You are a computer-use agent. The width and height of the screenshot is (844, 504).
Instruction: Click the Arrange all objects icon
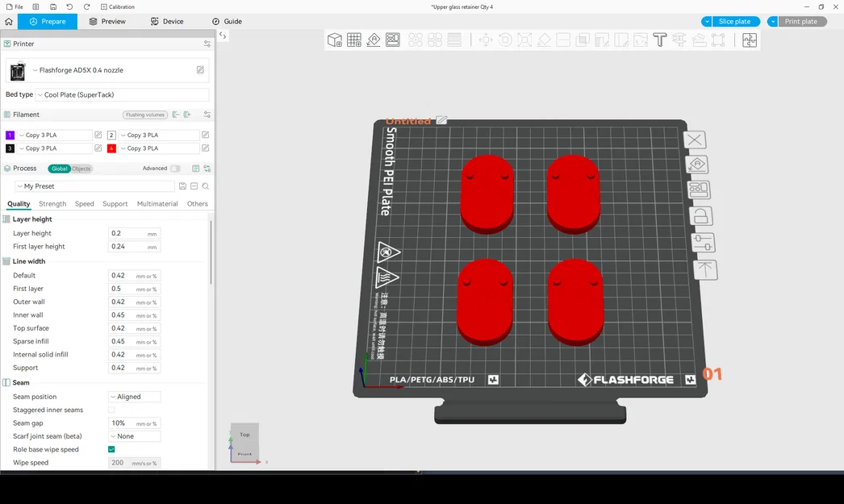(x=393, y=40)
